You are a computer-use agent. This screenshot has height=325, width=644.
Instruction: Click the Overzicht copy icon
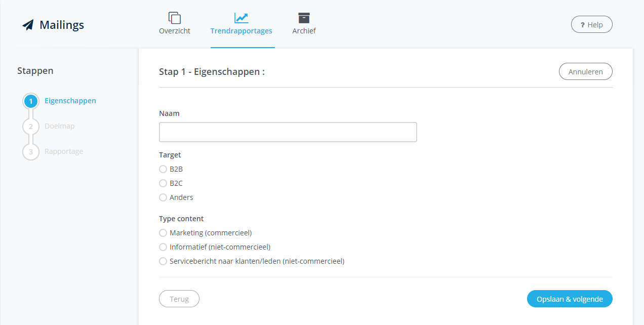click(175, 17)
